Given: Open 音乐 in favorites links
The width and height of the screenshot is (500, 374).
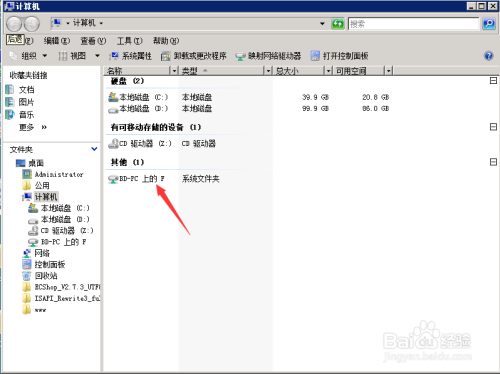Looking at the screenshot, I should pos(20,115).
